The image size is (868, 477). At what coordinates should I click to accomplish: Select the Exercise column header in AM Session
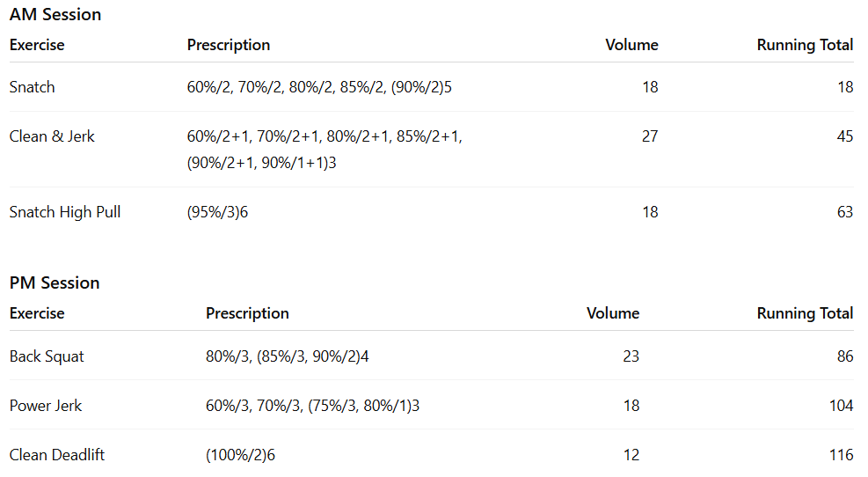pyautogui.click(x=37, y=45)
